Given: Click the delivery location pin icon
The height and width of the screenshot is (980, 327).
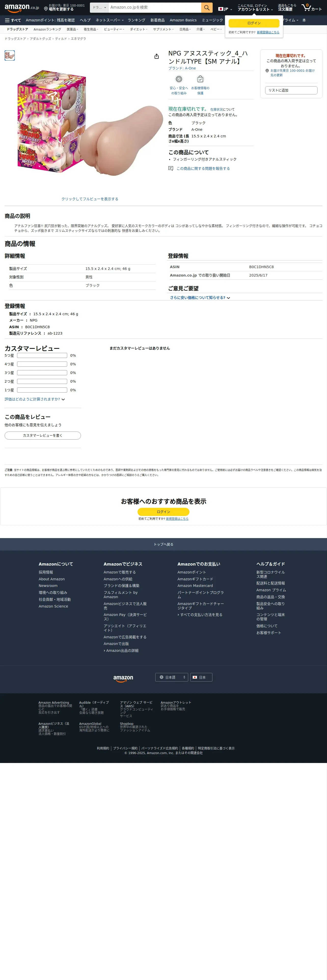Looking at the screenshot, I should [x=46, y=9].
